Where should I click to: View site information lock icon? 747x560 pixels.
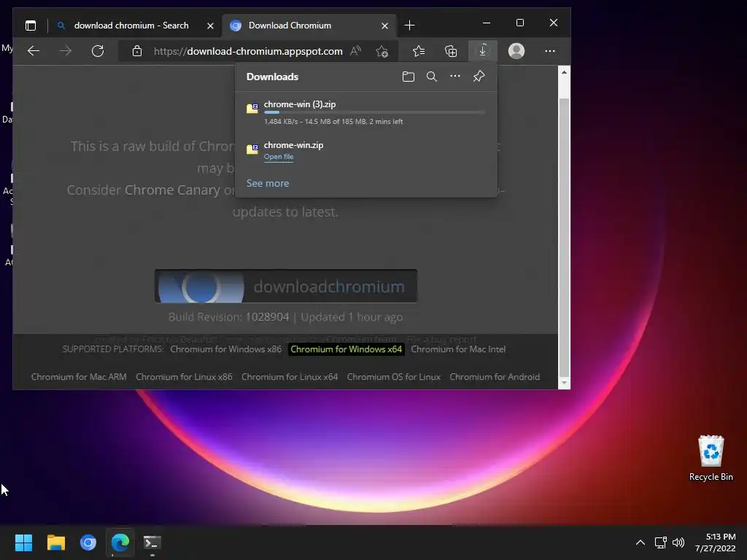[x=137, y=51]
